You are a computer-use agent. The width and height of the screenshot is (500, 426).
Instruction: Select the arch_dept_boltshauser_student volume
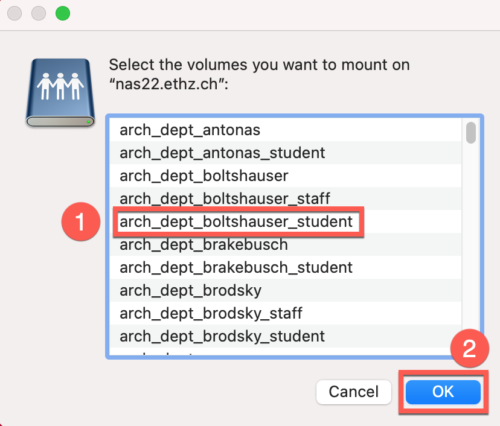point(286,221)
